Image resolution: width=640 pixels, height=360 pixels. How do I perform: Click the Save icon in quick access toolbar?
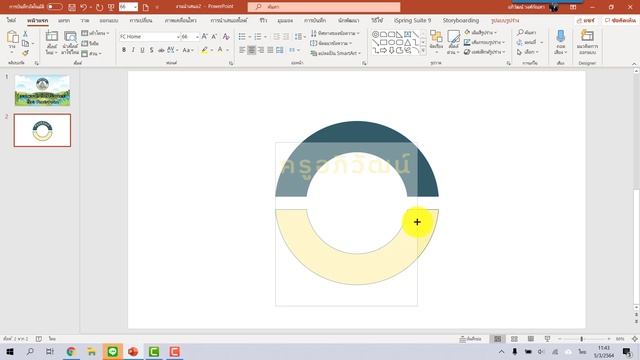(72, 7)
